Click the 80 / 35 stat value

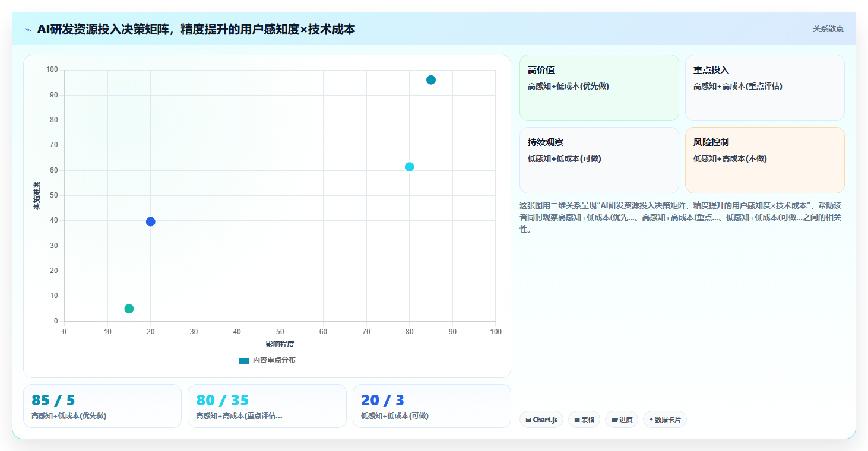coord(223,401)
